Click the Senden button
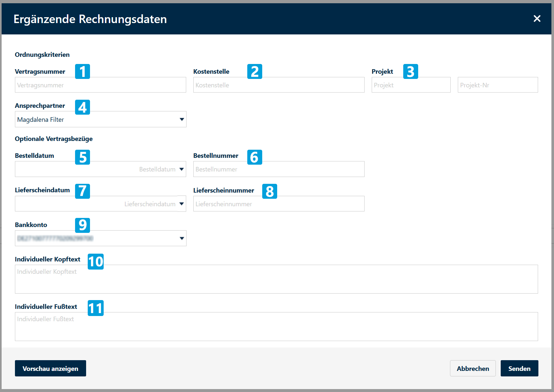 pyautogui.click(x=519, y=369)
